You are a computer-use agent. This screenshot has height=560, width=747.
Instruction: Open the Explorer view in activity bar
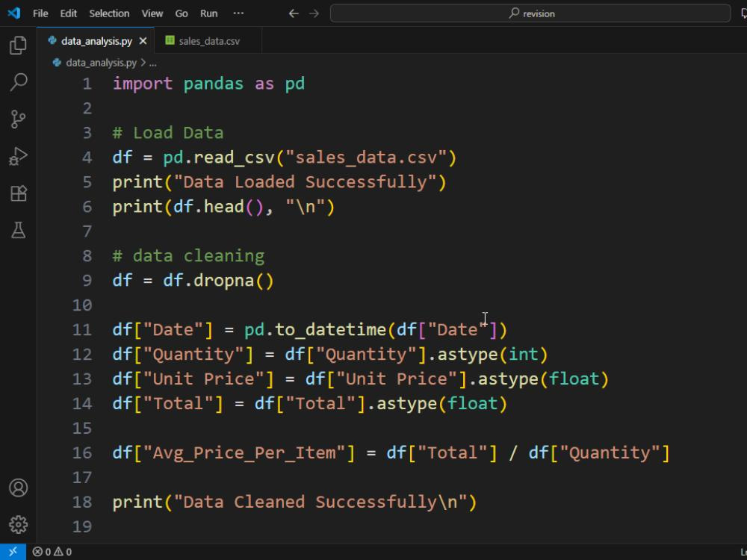point(18,46)
